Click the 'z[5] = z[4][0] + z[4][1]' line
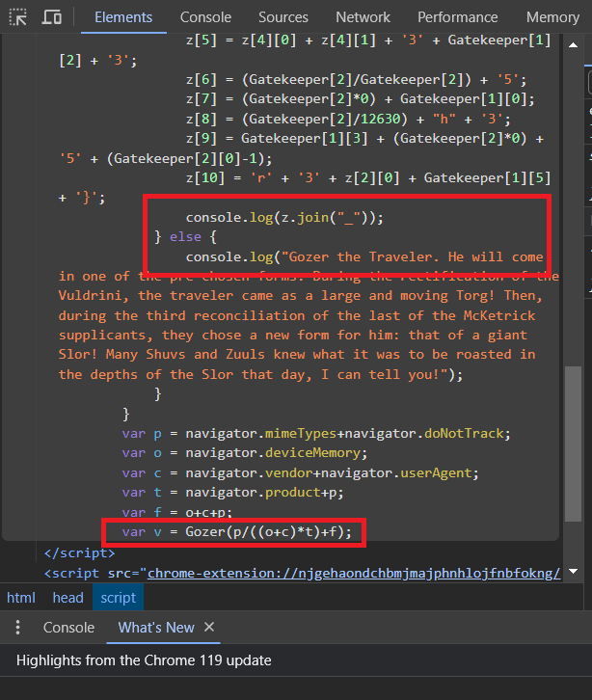Screen dimensions: 592x700 tap(368, 40)
